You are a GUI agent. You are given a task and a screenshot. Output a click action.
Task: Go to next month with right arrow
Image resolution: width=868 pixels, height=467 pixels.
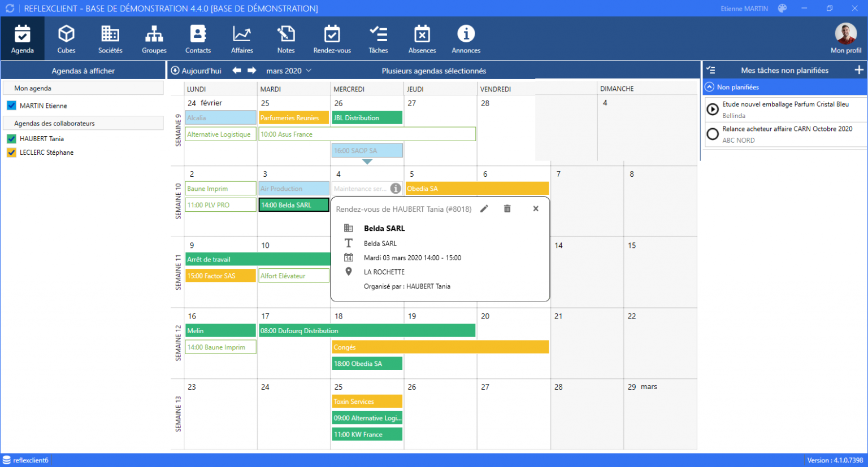point(252,71)
